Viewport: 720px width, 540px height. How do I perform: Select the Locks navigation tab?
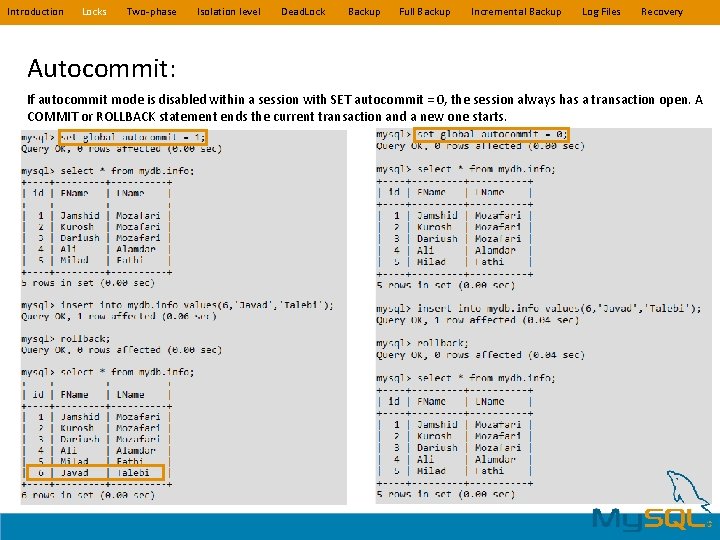[x=94, y=12]
